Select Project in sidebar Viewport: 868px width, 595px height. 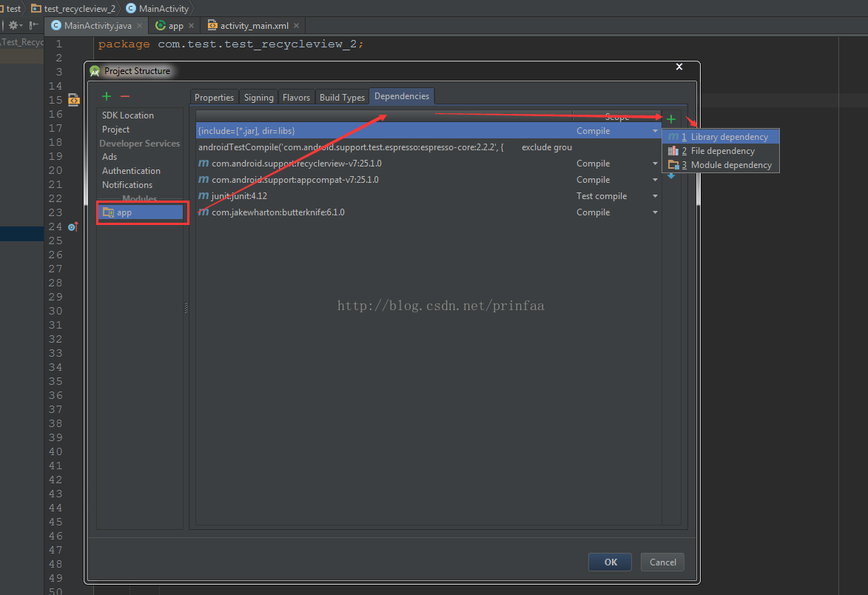(115, 129)
